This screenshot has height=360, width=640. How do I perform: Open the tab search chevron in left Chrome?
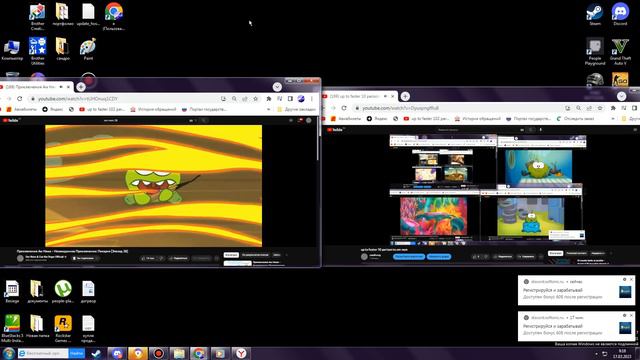click(x=277, y=87)
